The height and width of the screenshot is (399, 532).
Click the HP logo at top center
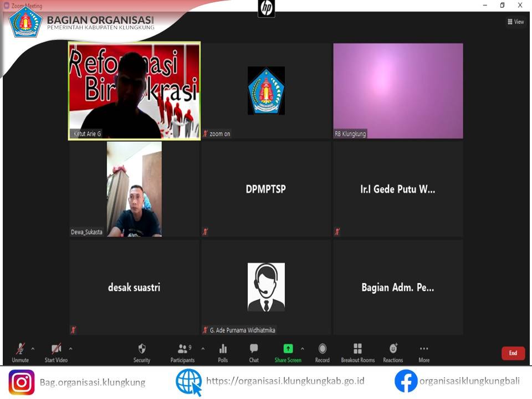267,8
